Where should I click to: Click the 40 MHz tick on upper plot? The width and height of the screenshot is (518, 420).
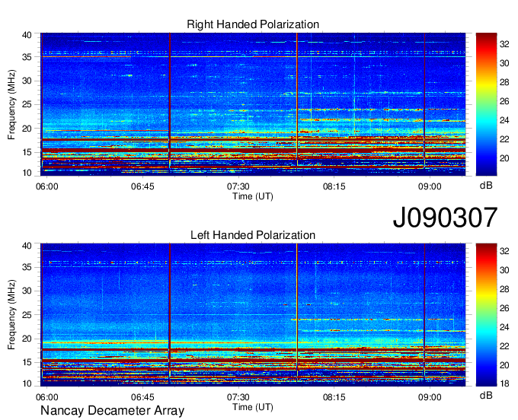(27, 35)
